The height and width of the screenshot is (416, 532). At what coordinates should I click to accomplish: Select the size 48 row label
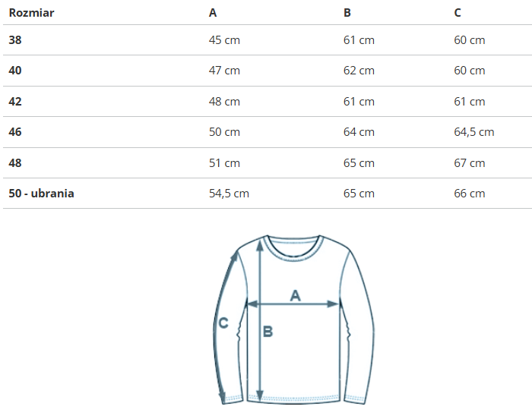15,163
